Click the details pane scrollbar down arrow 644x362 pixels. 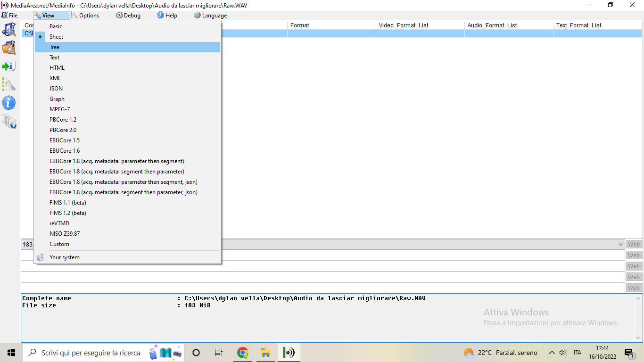tap(638, 338)
